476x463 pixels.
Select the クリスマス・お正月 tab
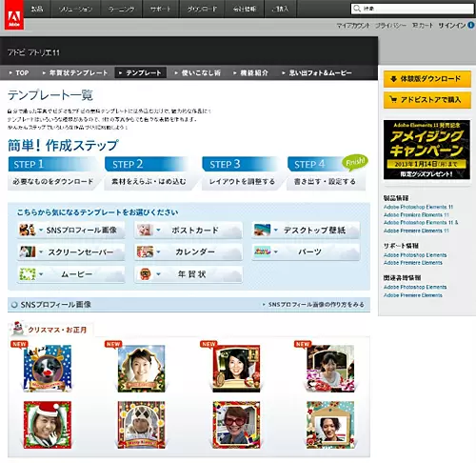(50, 330)
